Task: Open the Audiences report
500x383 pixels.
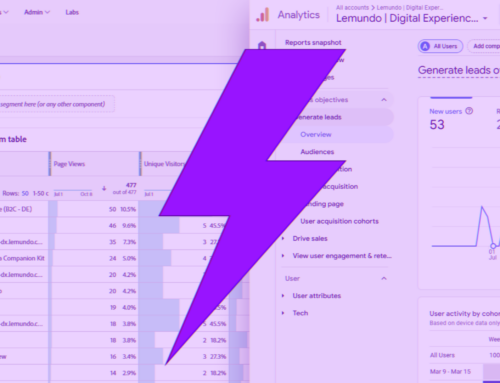Action: [317, 152]
